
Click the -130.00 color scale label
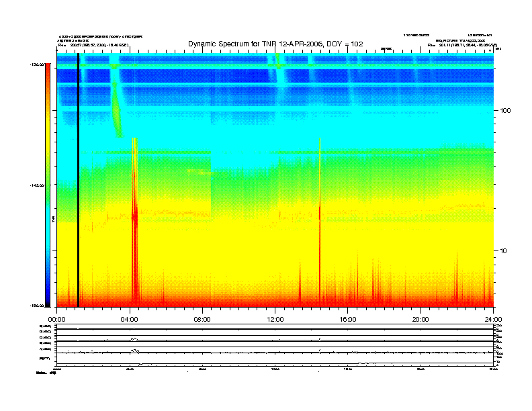37,64
